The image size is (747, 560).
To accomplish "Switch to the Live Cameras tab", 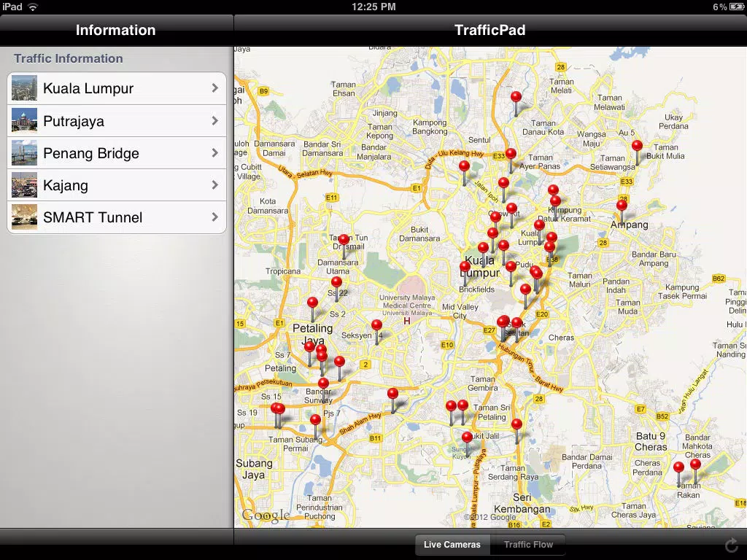I will (x=452, y=544).
